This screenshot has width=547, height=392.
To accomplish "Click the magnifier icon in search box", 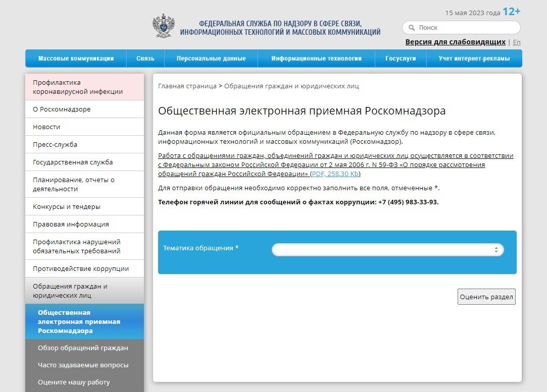I will click(x=412, y=28).
